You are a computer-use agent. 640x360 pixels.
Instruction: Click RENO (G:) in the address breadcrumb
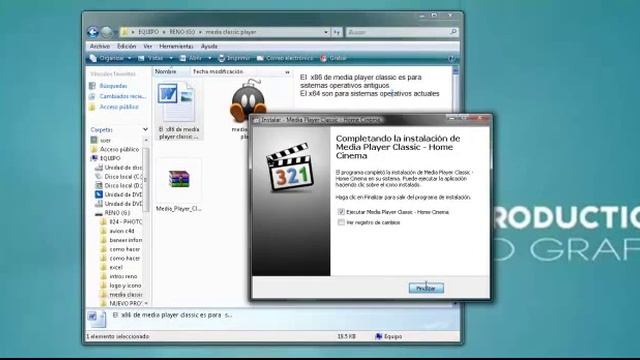click(x=182, y=32)
